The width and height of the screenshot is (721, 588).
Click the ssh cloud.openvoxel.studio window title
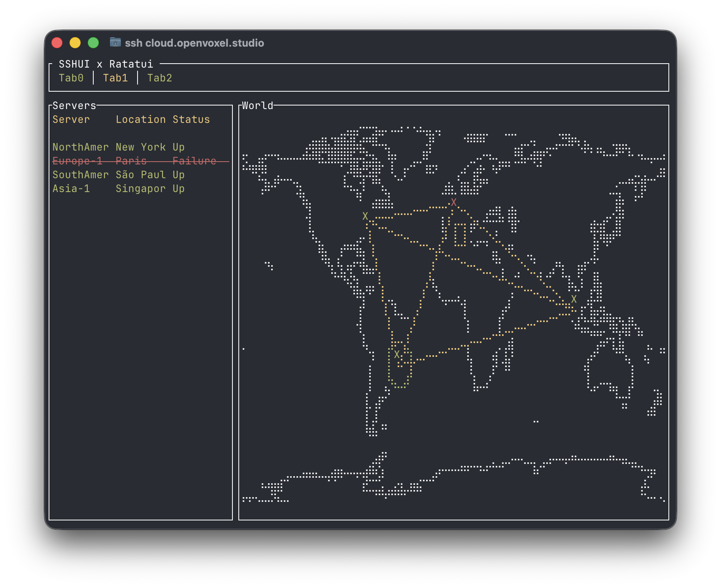click(194, 43)
